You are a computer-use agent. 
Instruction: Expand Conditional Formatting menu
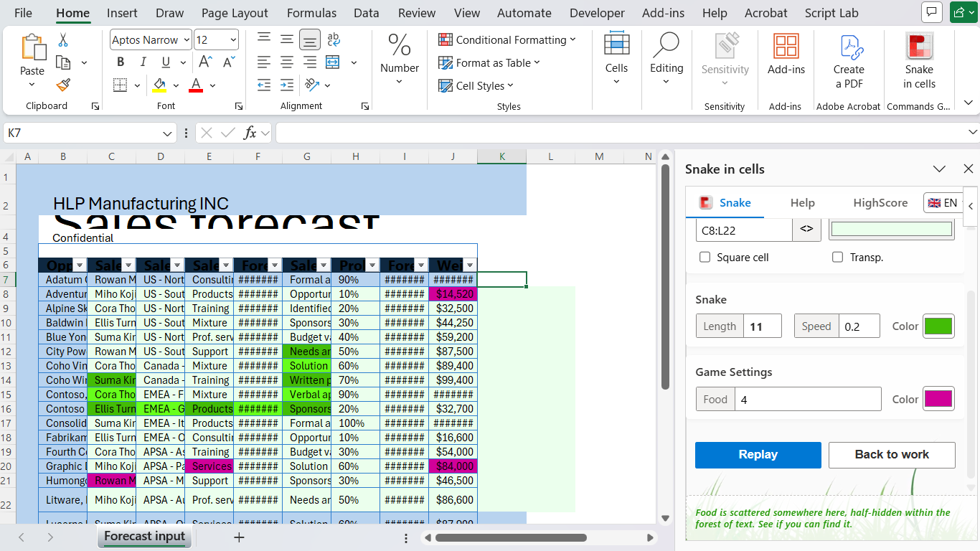pos(507,40)
